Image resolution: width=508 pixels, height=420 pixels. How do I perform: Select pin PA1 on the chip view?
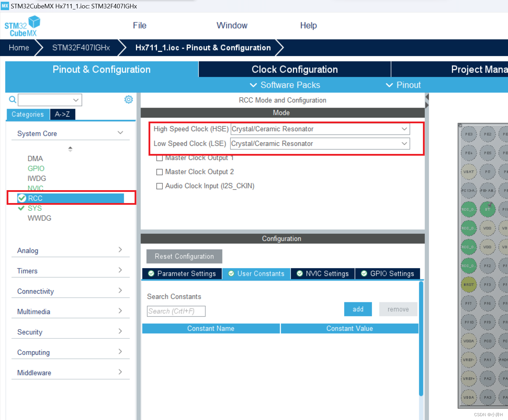pyautogui.click(x=487, y=360)
